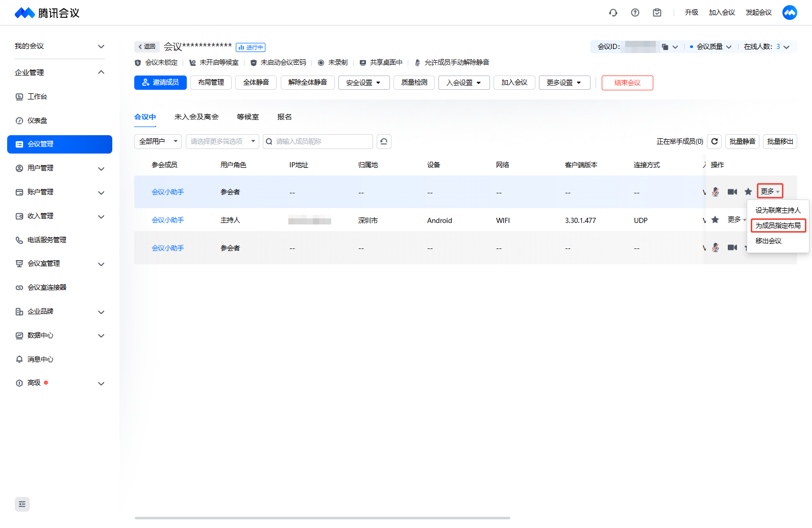Expand 企业品牌 submenu
812x528 pixels.
click(x=101, y=312)
